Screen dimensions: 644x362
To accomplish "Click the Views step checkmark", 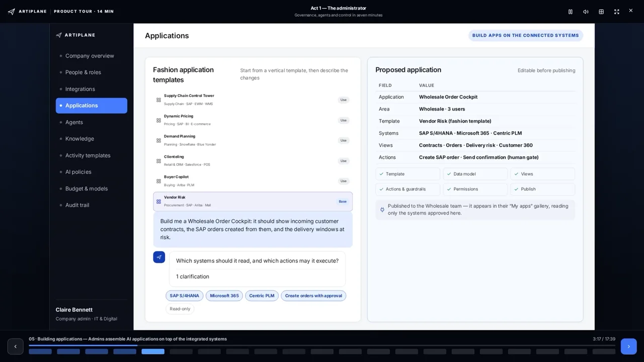I will (x=516, y=174).
